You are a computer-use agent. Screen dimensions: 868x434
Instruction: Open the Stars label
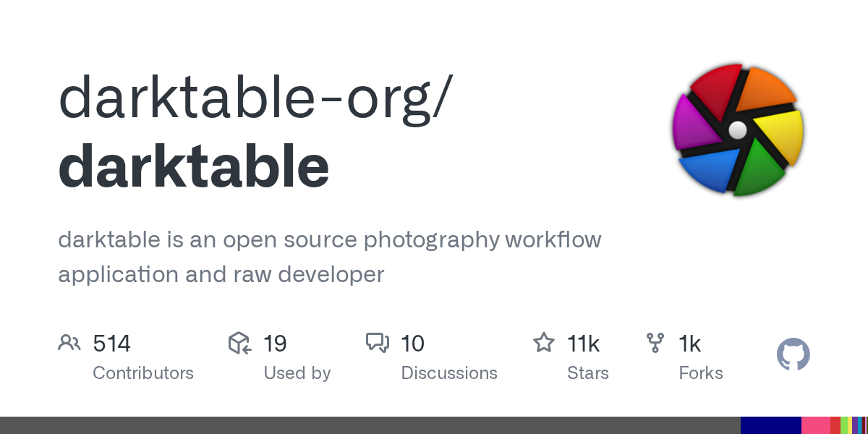588,373
